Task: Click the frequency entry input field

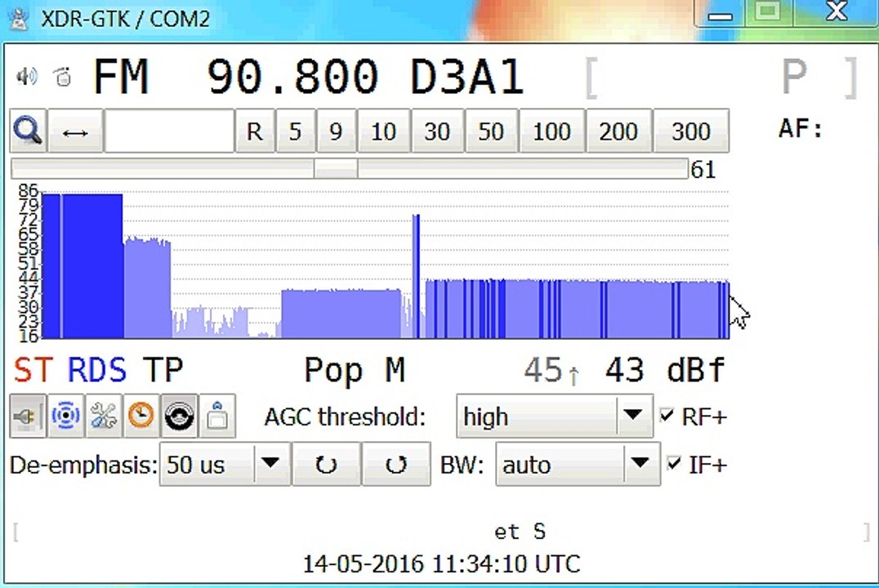Action: [x=169, y=131]
